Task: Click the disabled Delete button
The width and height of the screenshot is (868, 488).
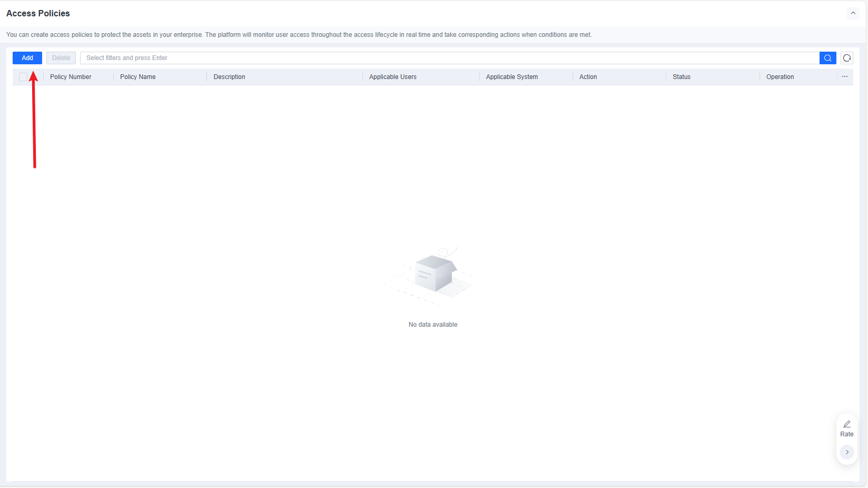Action: pyautogui.click(x=61, y=58)
